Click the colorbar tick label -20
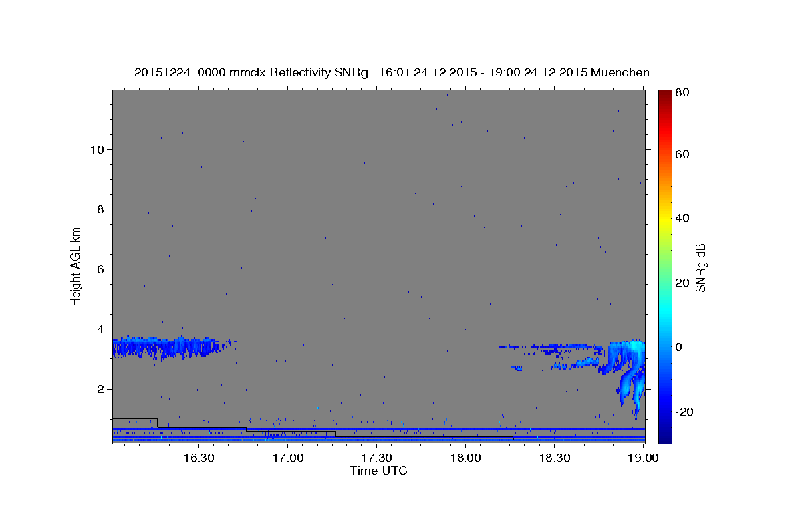The width and height of the screenshot is (798, 532). point(686,411)
